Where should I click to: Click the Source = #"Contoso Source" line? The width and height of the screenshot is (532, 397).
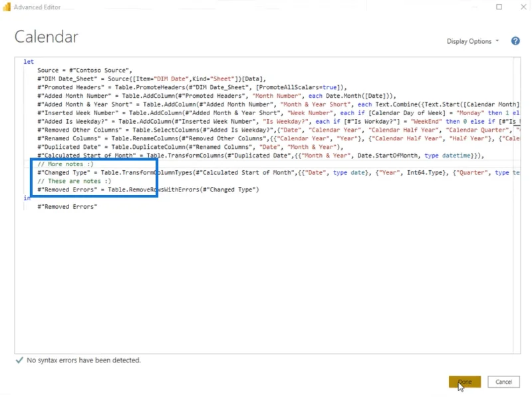coord(84,70)
